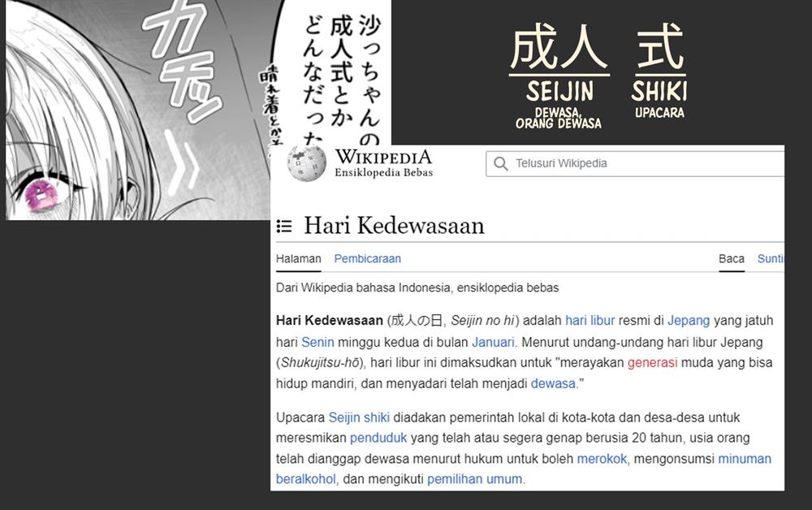The image size is (812, 510).
Task: Open the partially visible Sunting tab
Action: [770, 259]
